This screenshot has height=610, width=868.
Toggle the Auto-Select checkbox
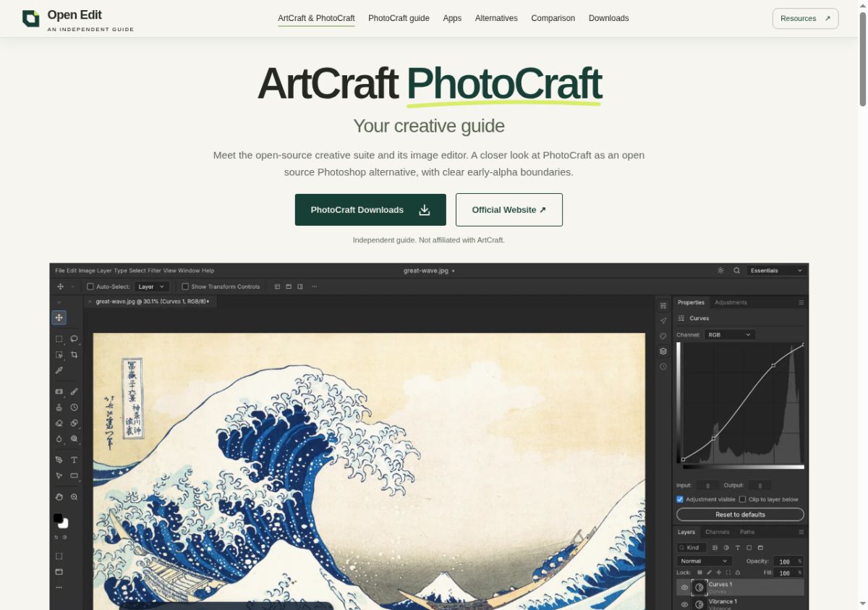90,287
